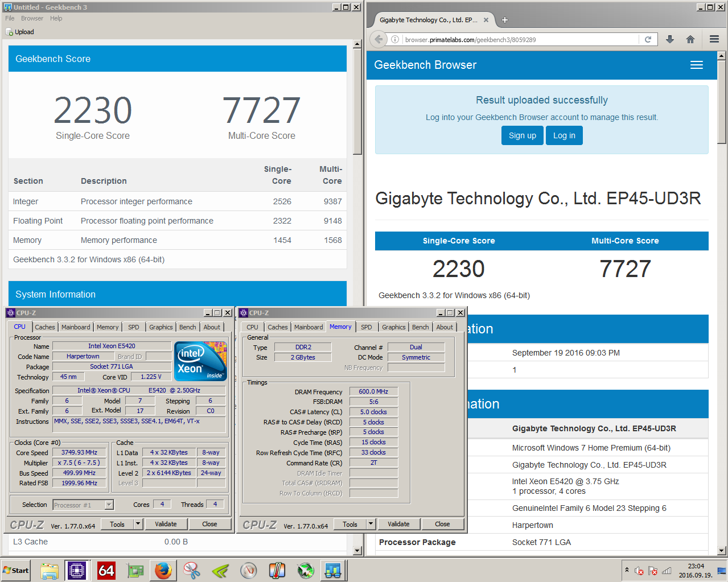
Task: Open the thermometer temperature monitor icon
Action: [277, 570]
